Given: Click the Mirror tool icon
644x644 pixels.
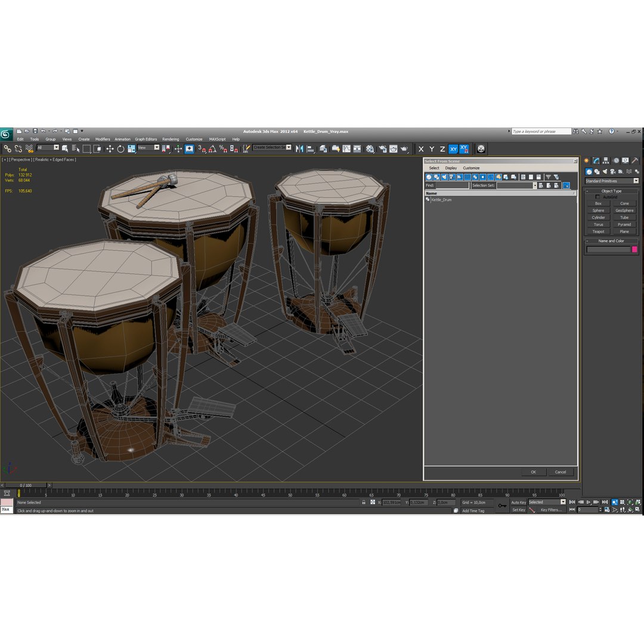Looking at the screenshot, I should pos(299,148).
